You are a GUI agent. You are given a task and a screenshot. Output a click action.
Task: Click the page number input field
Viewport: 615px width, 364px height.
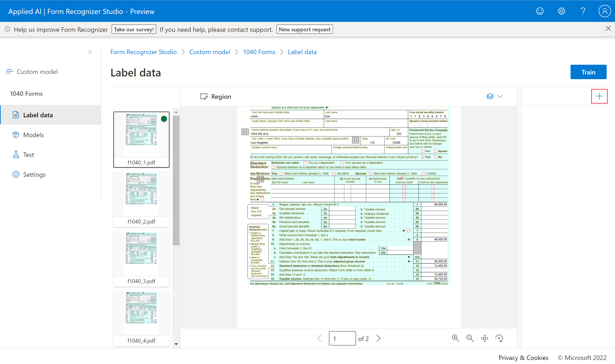coord(342,338)
